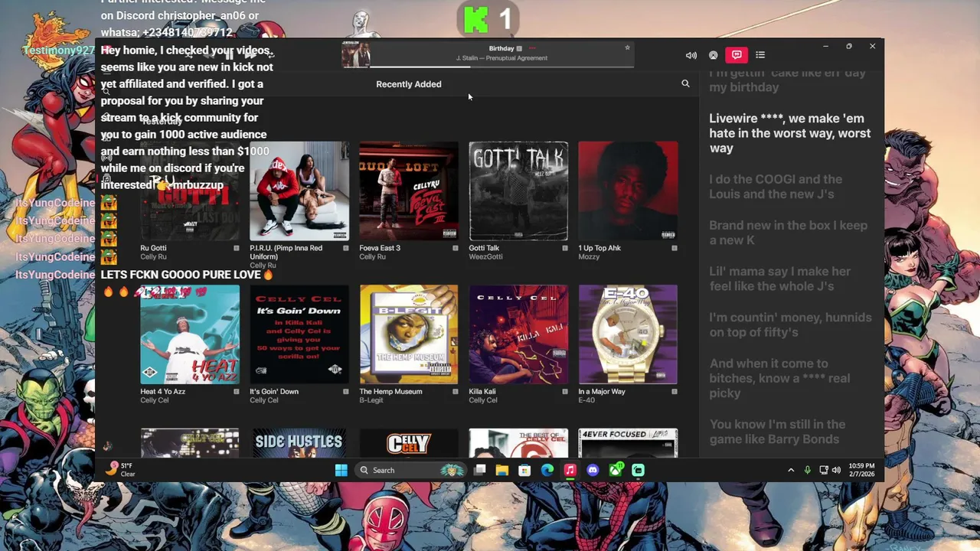Image resolution: width=980 pixels, height=551 pixels.
Task: Click the Apple Music taskbar icon
Action: point(570,470)
